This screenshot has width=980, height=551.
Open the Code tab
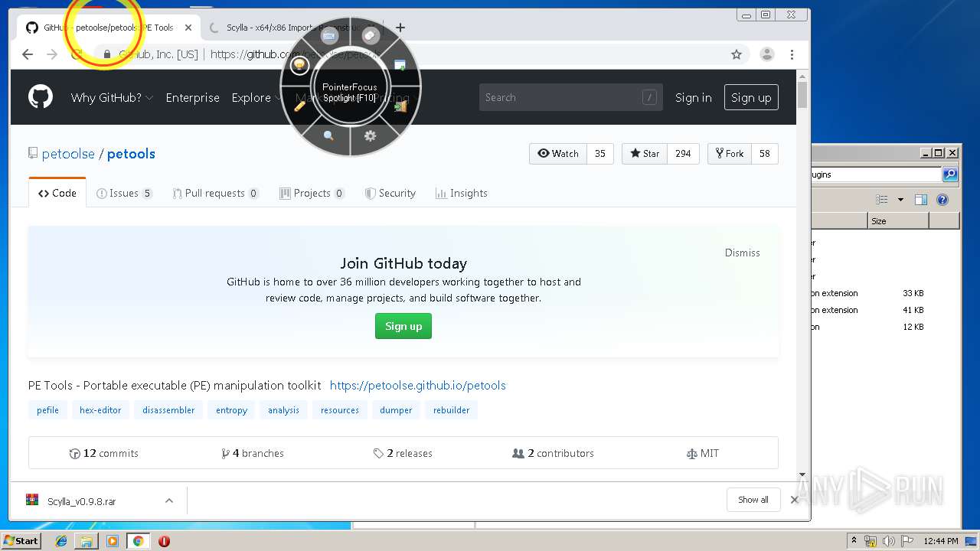coord(57,193)
